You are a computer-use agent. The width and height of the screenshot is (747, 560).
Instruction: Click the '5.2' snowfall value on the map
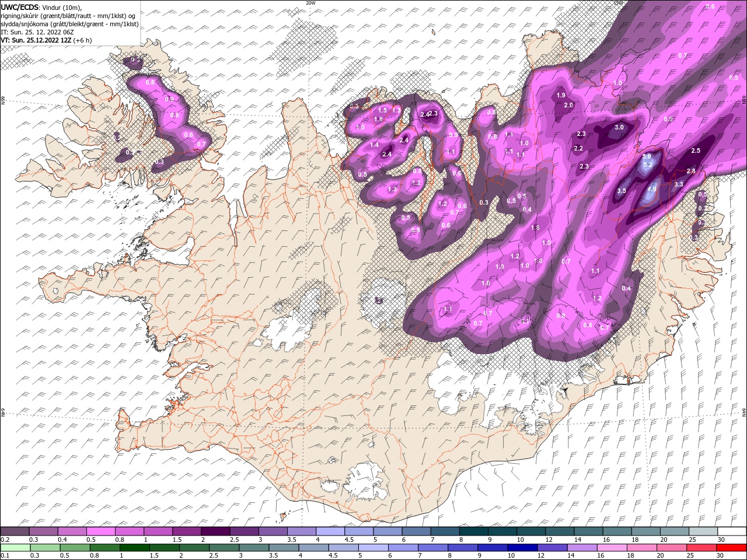coord(647,165)
